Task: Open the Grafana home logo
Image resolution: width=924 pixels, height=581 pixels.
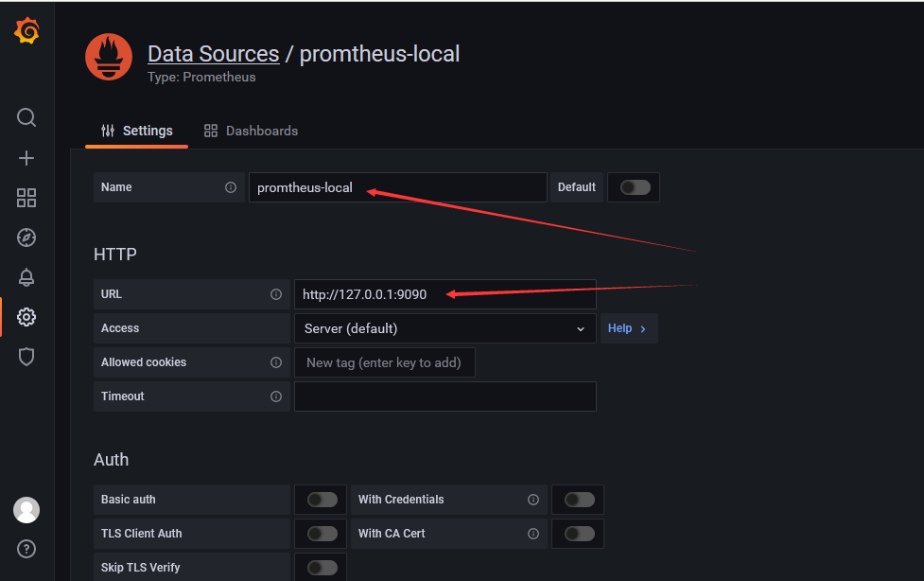Action: 26,30
